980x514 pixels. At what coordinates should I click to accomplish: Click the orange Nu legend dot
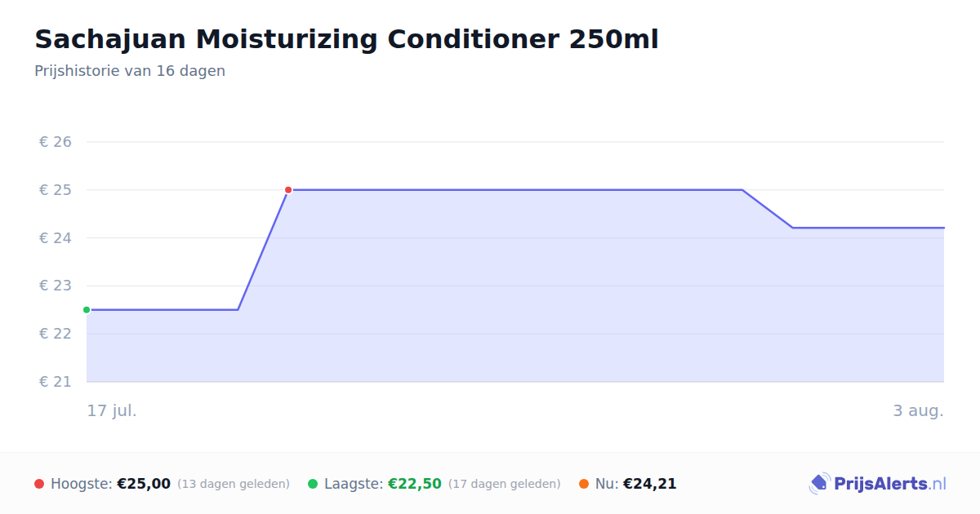click(584, 484)
